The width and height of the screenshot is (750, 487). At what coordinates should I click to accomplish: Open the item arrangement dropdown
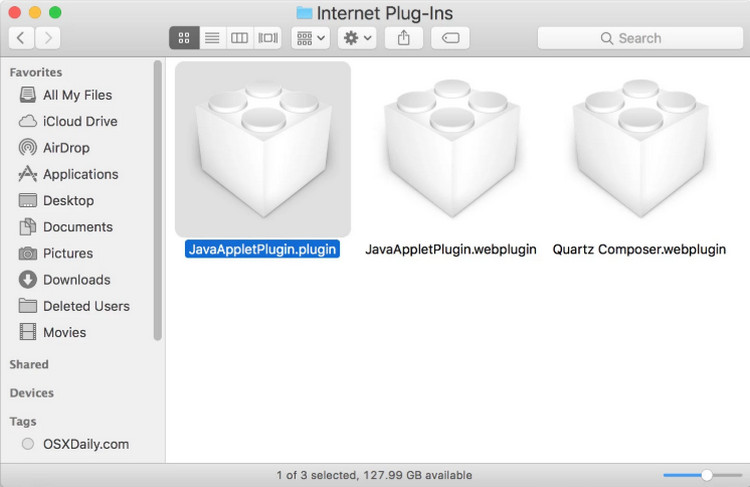[311, 38]
